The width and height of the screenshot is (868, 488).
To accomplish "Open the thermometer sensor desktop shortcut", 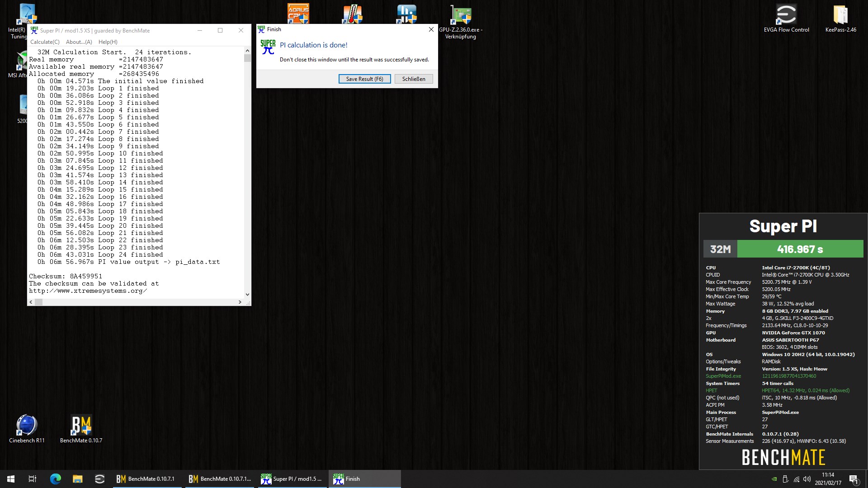I will (x=352, y=14).
